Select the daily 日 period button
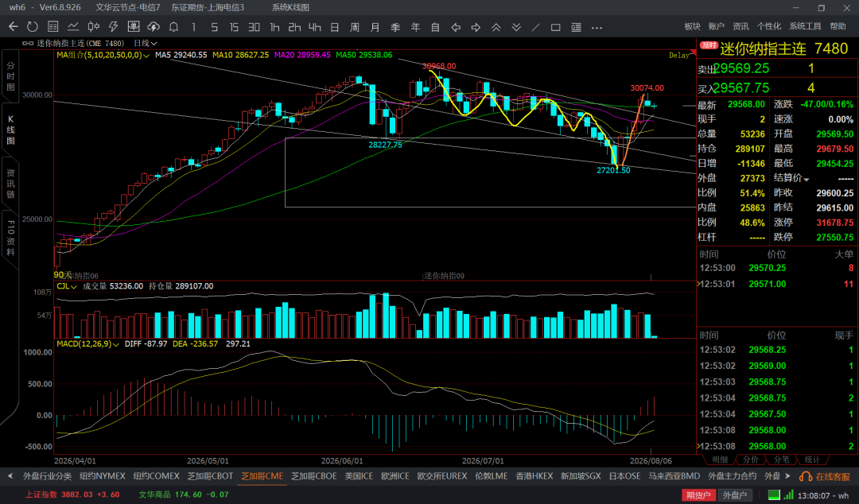This screenshot has height=504, width=859. (335, 27)
